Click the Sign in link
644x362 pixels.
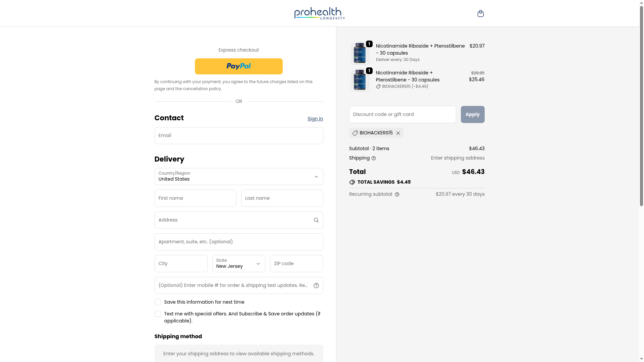[x=315, y=119]
